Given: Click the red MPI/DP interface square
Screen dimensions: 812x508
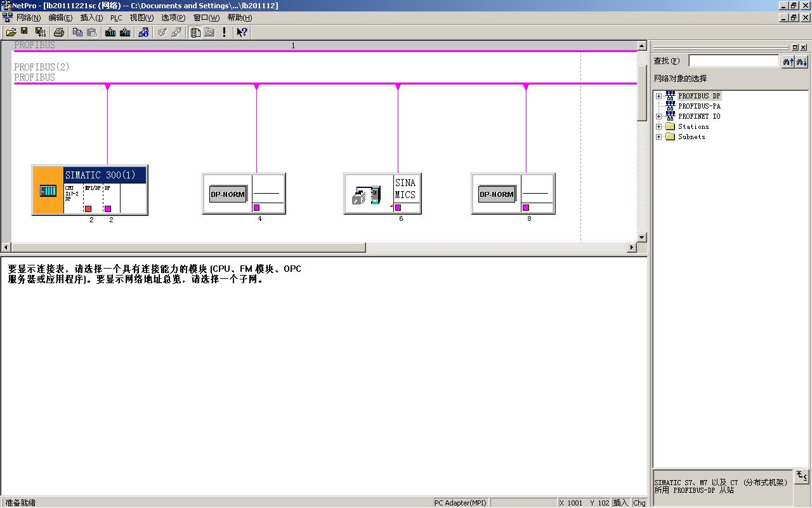Looking at the screenshot, I should (x=88, y=209).
